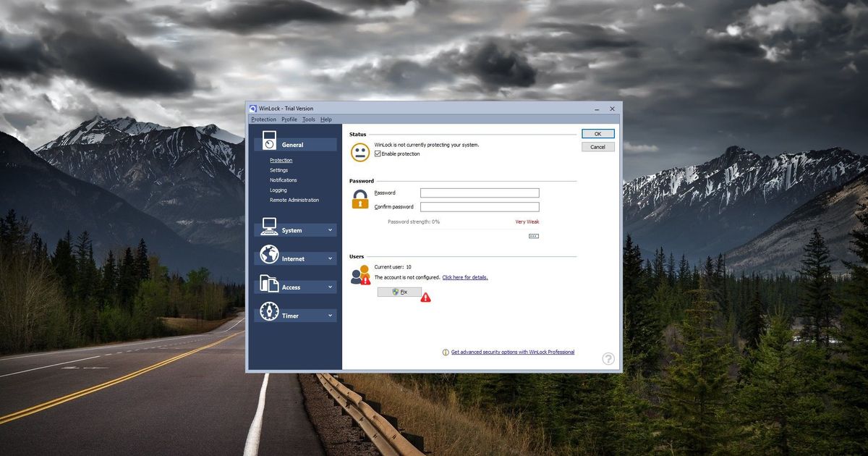Expand the System section chevron
Image resolution: width=868 pixels, height=456 pixels.
point(331,230)
